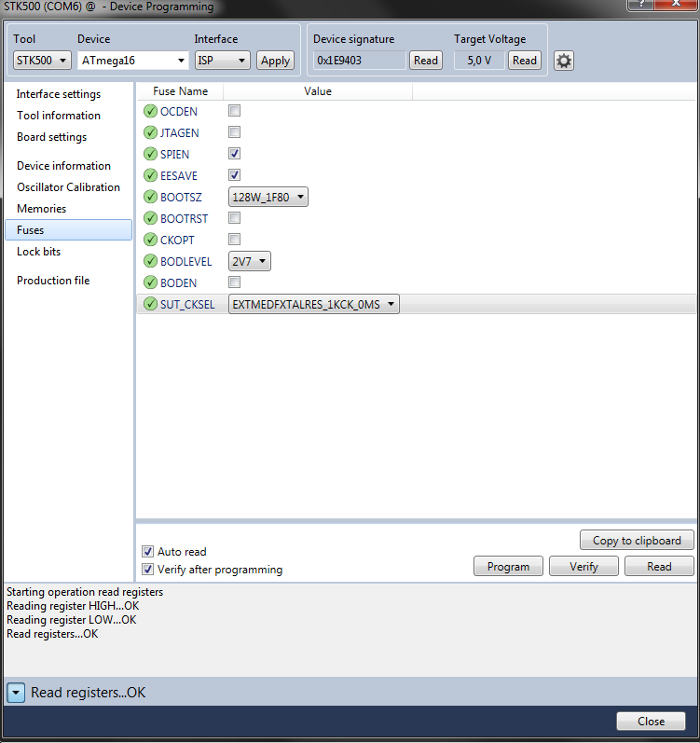The width and height of the screenshot is (700, 743).
Task: Click the fuses Read button
Action: point(659,566)
